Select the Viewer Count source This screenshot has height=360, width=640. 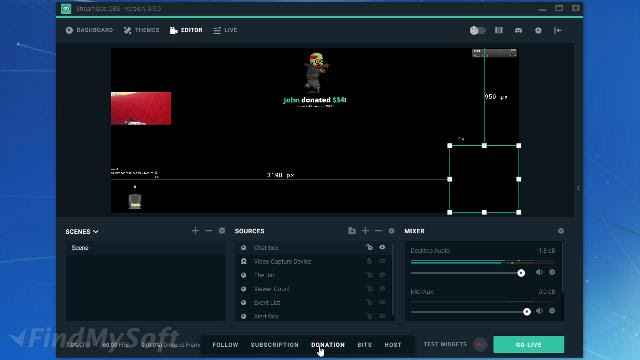point(313,289)
